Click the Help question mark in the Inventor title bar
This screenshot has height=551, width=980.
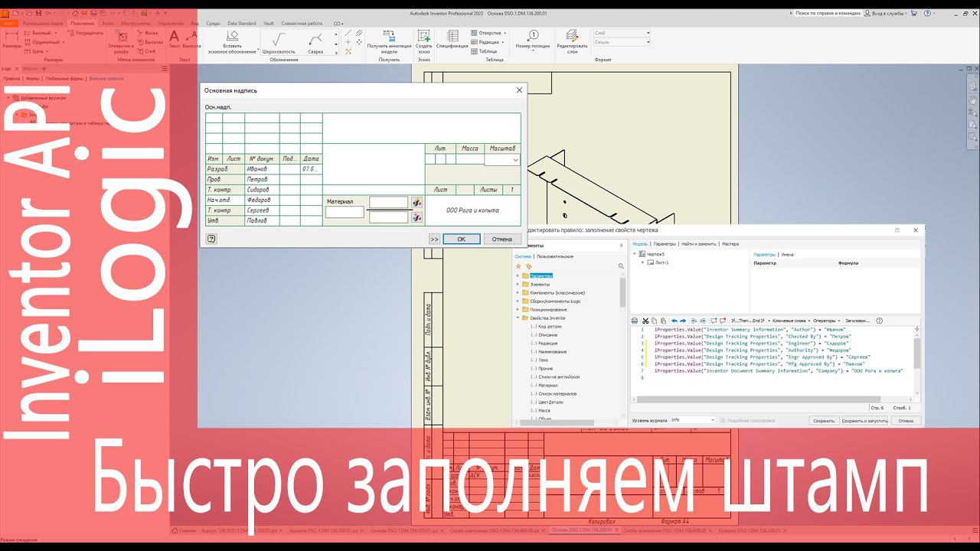(x=929, y=13)
